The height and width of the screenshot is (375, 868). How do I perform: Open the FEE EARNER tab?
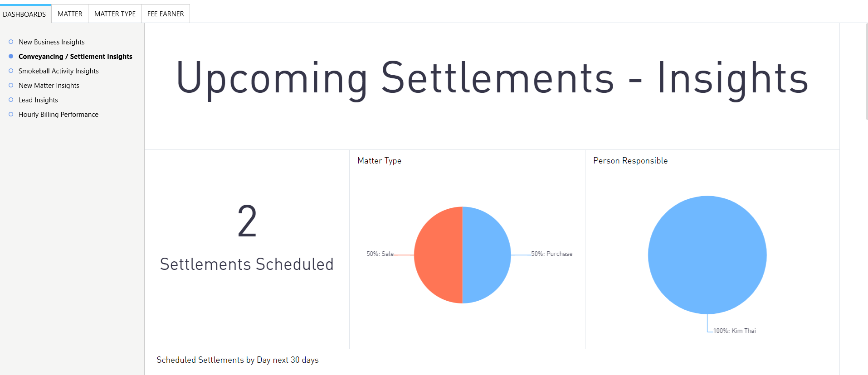166,14
